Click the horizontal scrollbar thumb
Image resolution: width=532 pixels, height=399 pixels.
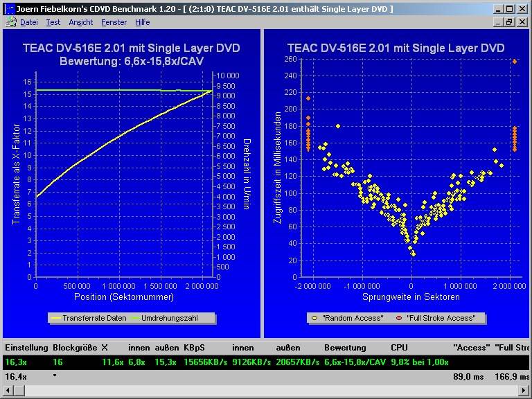click(19, 390)
